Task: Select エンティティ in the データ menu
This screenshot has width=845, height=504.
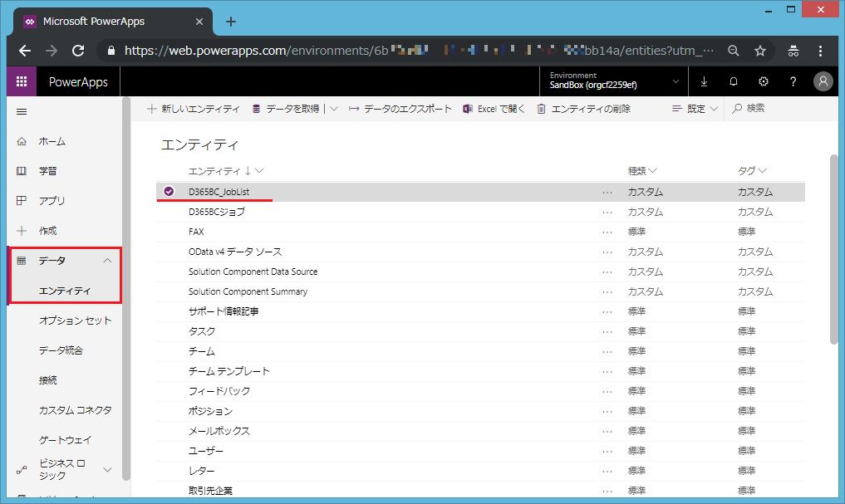Action: pos(65,291)
